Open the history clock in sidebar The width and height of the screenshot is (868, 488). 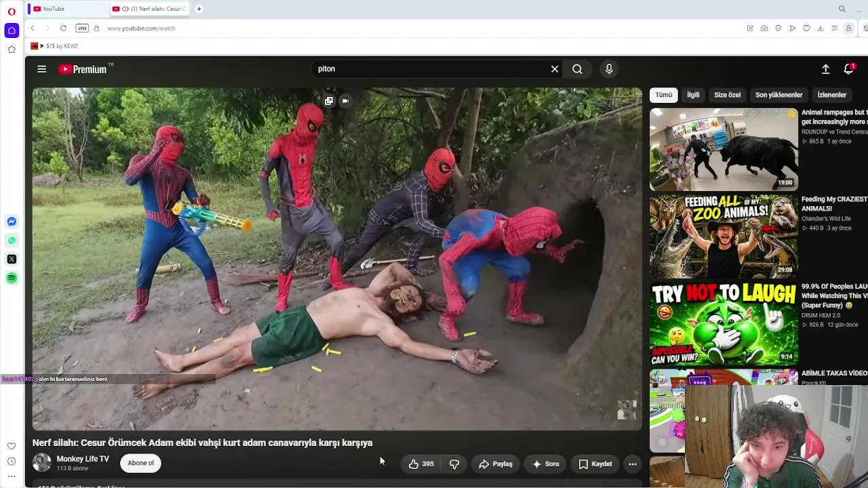point(12,462)
